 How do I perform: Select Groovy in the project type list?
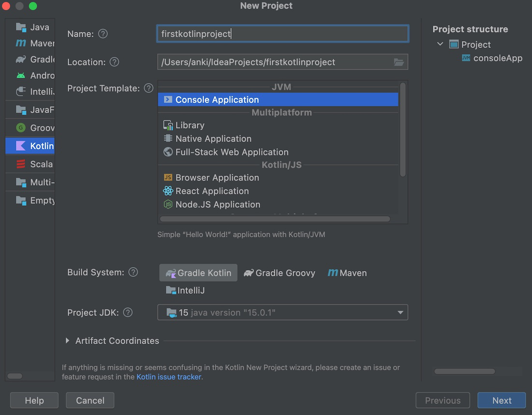click(30, 128)
